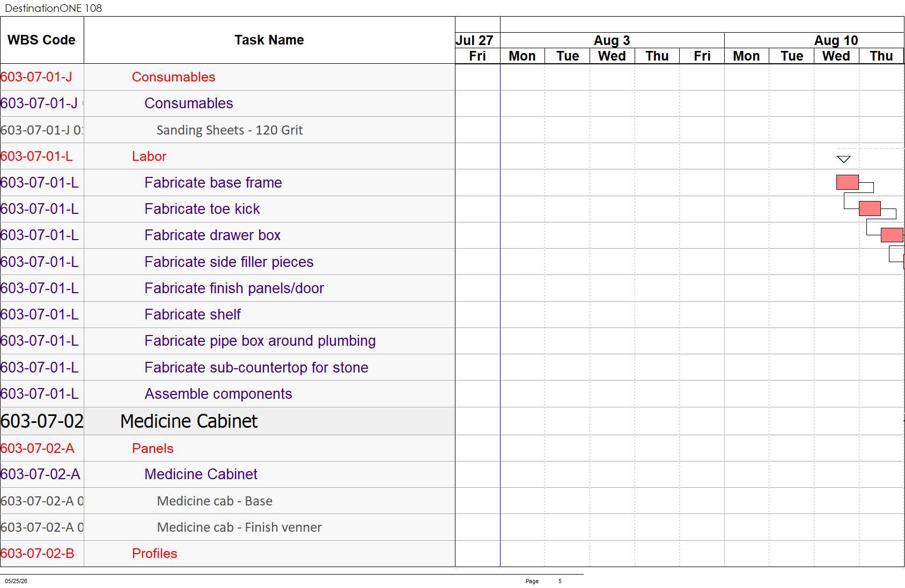Click WBS code 603-07-02-B
Viewport: 905px width, 588px height.
38,554
